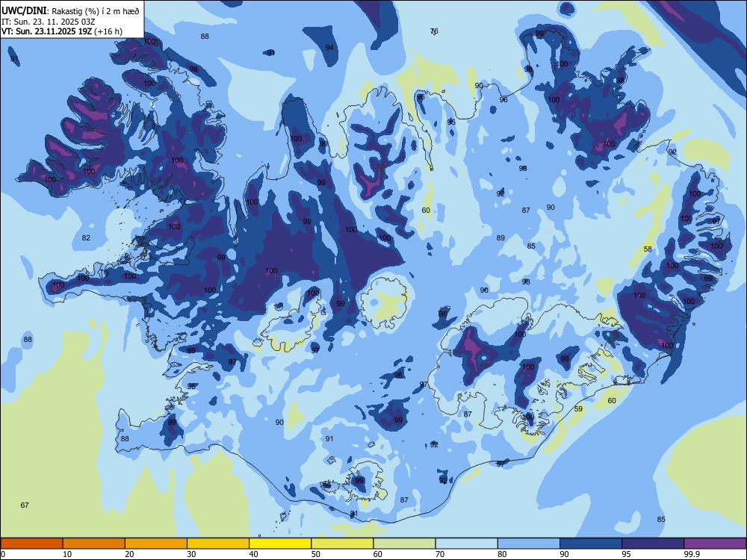Click the light green 60–70 legend swatch
Viewport: 747px width, 560px height.
pyautogui.click(x=404, y=544)
